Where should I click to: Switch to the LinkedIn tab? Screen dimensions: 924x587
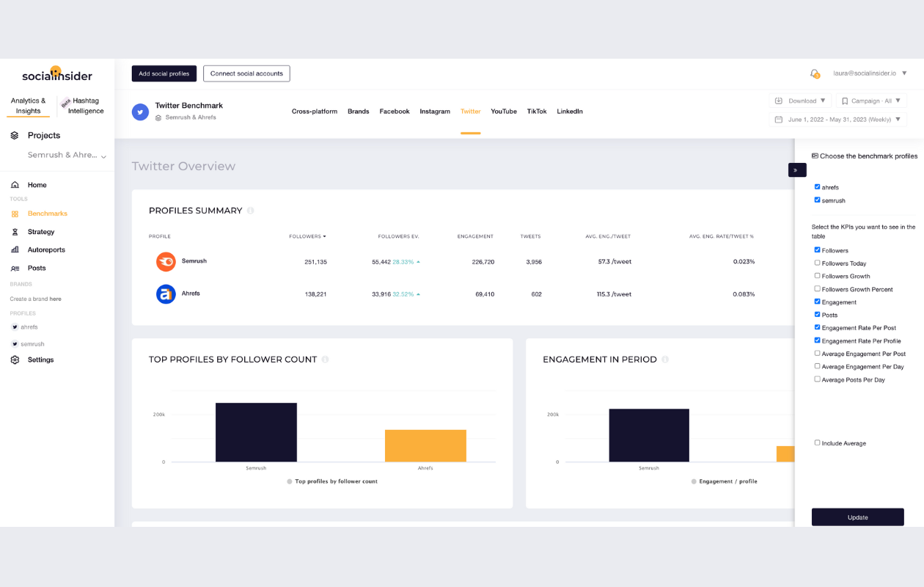(x=570, y=112)
